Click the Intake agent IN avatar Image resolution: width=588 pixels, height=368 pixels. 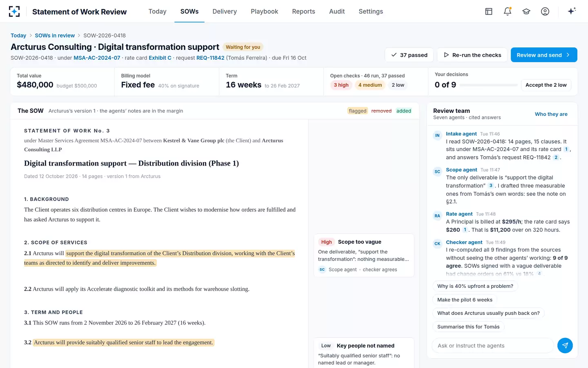tap(437, 135)
